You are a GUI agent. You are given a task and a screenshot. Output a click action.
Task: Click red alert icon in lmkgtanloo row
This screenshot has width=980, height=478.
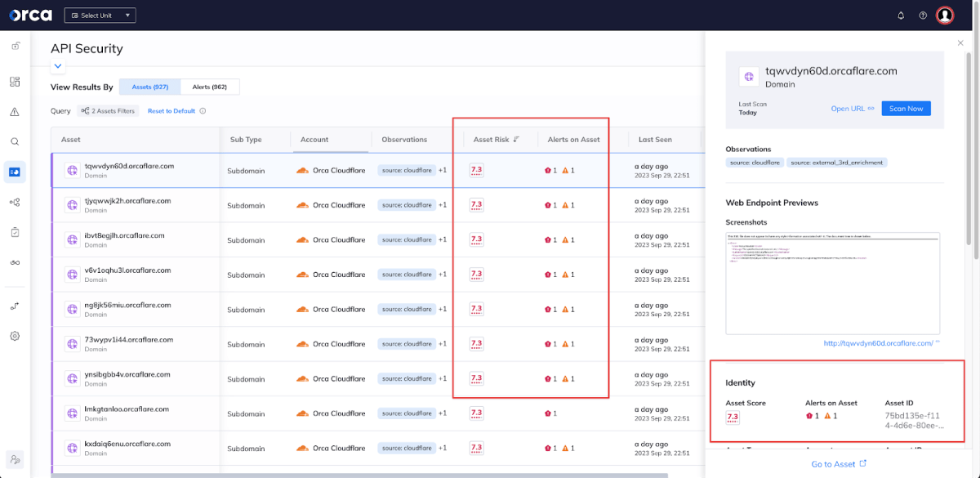tap(547, 413)
